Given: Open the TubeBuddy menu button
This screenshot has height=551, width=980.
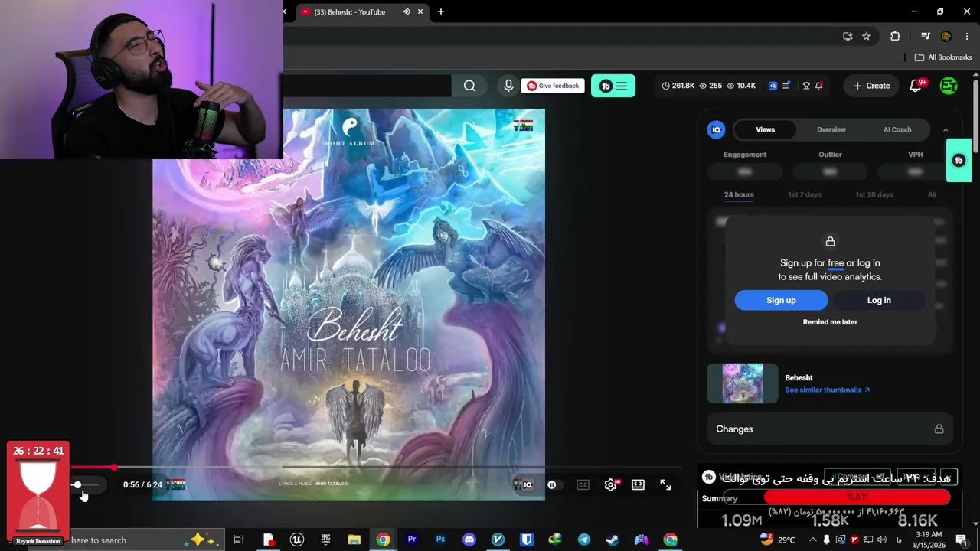Looking at the screenshot, I should point(613,86).
